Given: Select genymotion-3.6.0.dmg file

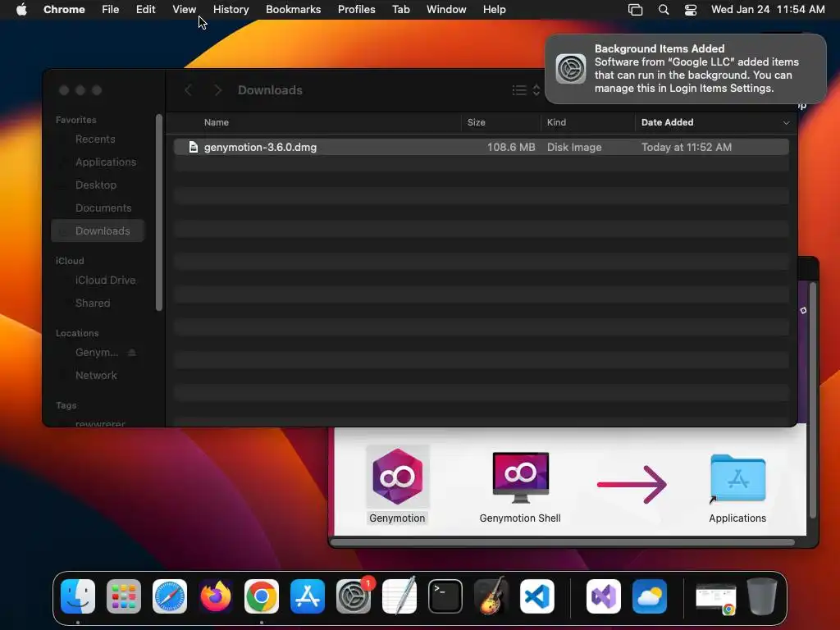Looking at the screenshot, I should (x=481, y=147).
